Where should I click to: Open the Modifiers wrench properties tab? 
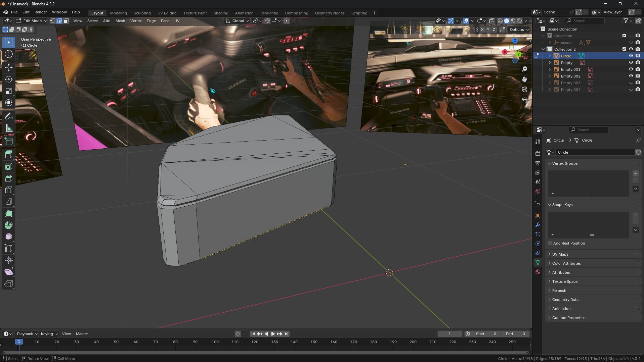point(538,225)
